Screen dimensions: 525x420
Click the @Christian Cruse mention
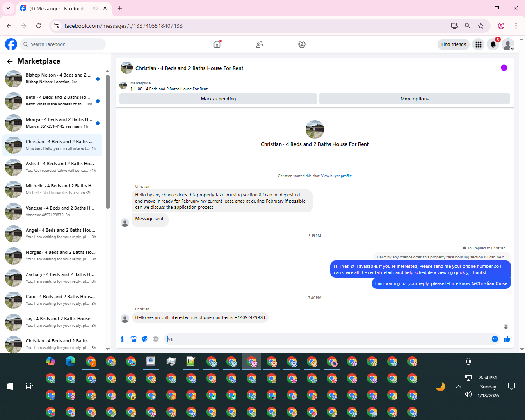click(x=489, y=283)
